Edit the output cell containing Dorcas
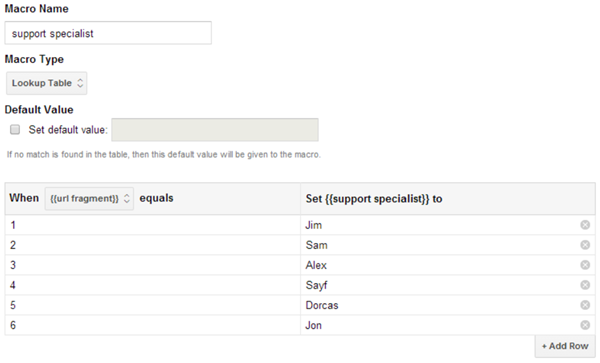This screenshot has width=600, height=363. click(440, 305)
